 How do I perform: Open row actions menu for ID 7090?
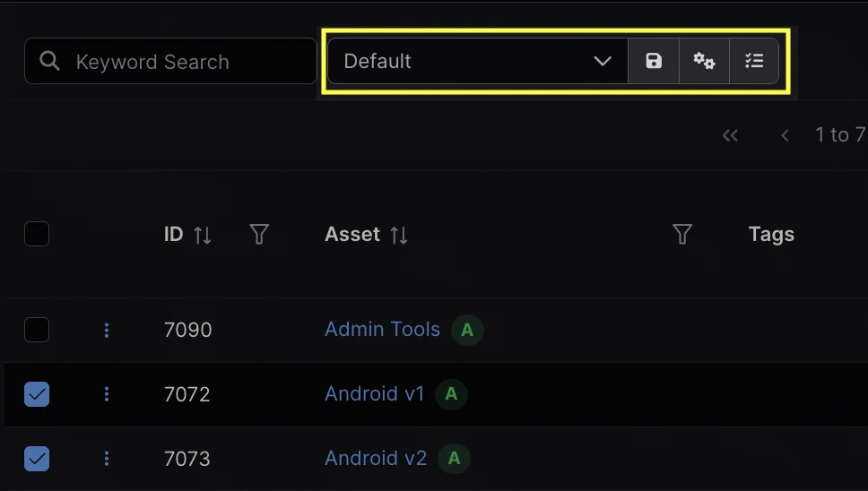(107, 330)
